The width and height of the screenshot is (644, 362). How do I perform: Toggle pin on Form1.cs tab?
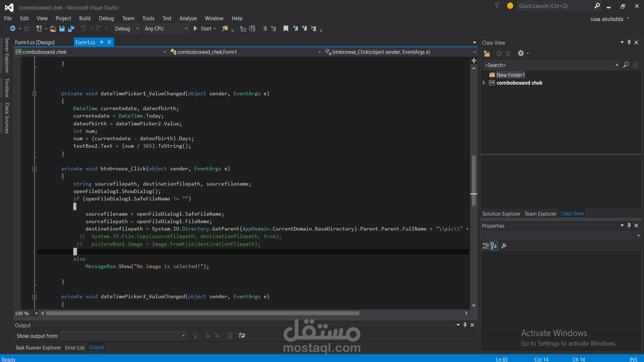coord(102,42)
